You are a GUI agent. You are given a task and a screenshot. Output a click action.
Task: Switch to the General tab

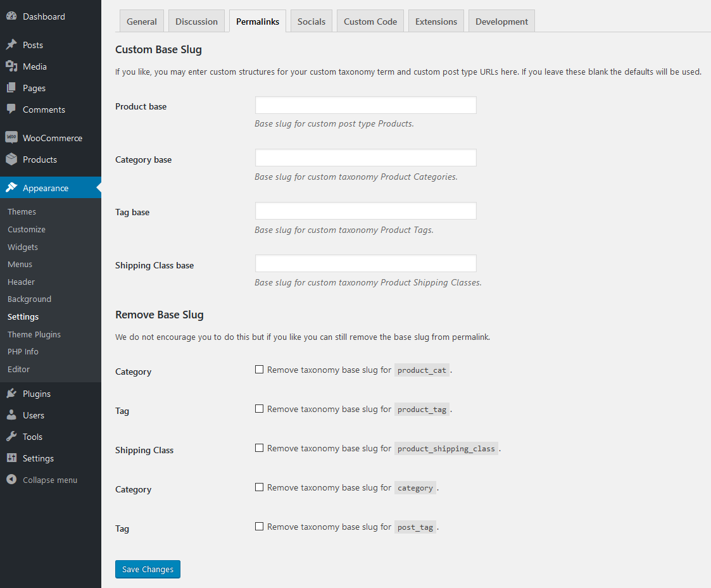(141, 22)
